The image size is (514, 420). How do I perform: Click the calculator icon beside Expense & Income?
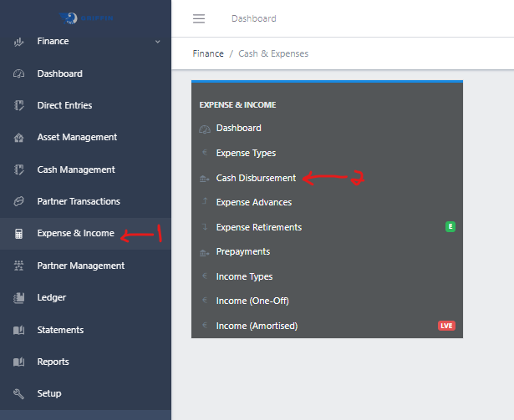coord(18,234)
